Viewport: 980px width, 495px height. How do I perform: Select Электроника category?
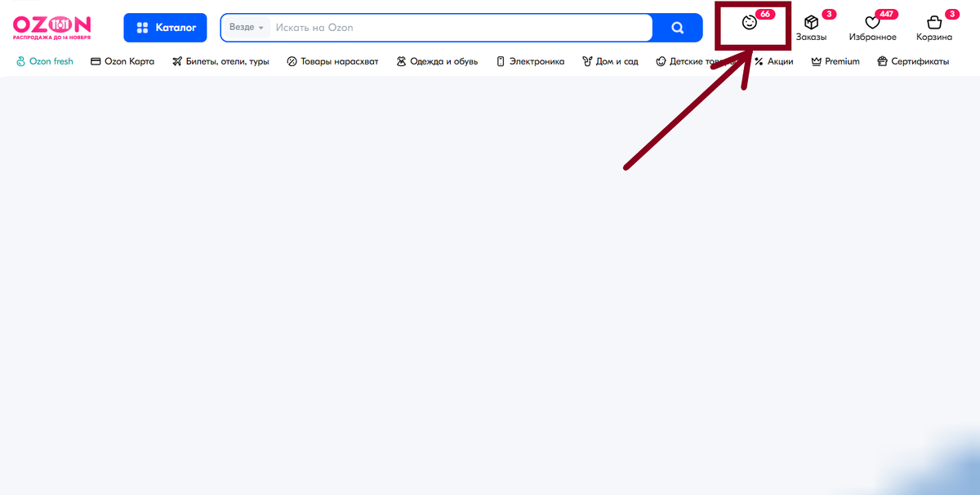tap(530, 61)
